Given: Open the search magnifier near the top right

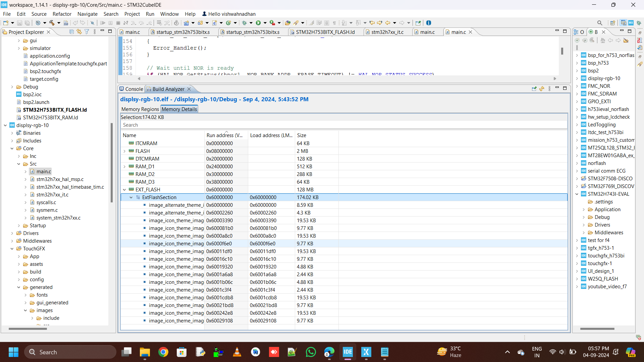Looking at the screenshot, I should [600, 23].
